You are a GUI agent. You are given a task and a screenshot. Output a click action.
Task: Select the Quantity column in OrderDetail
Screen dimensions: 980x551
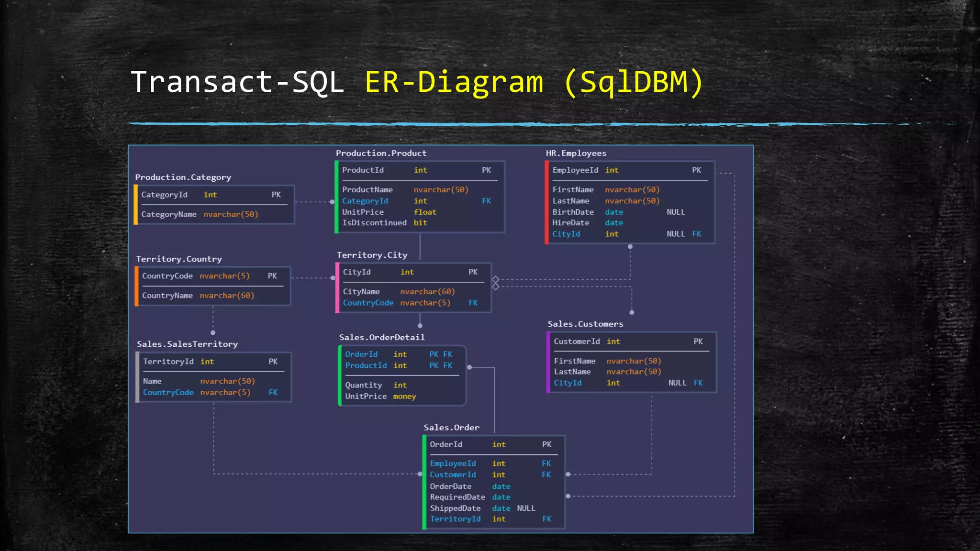point(401,385)
